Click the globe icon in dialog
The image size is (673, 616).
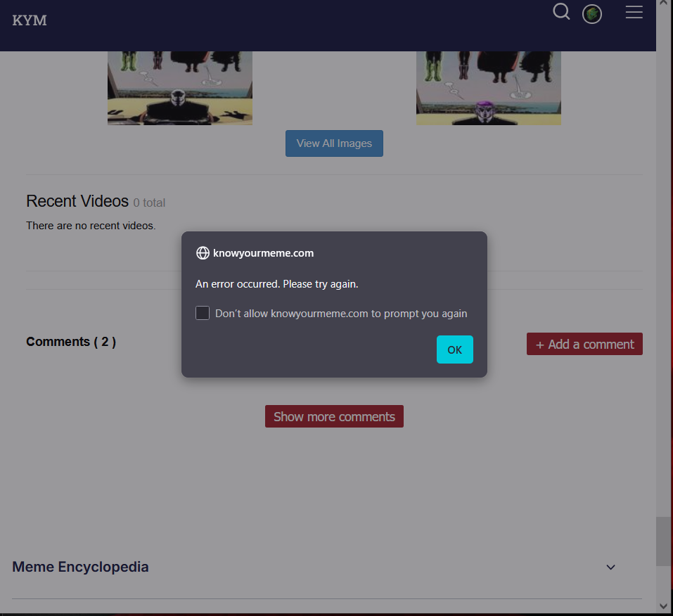click(x=203, y=253)
